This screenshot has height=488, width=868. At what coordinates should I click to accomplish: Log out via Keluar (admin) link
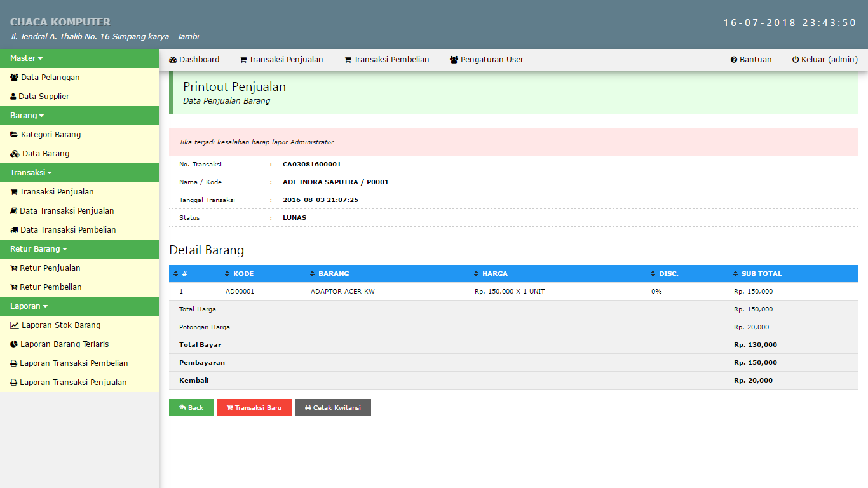pos(824,60)
